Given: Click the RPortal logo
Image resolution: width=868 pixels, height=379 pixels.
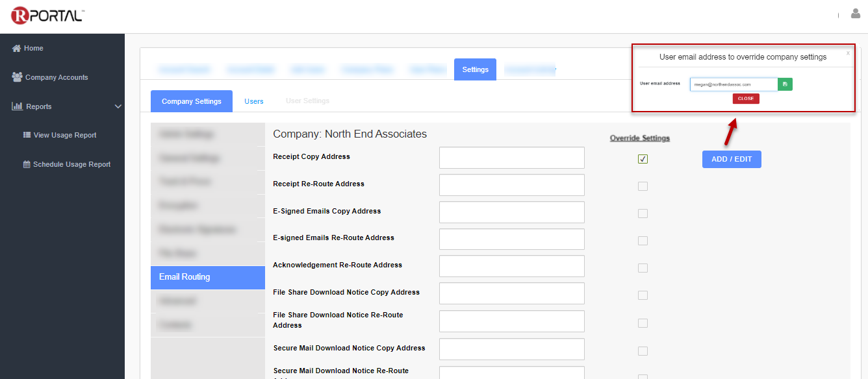Looking at the screenshot, I should tap(47, 16).
